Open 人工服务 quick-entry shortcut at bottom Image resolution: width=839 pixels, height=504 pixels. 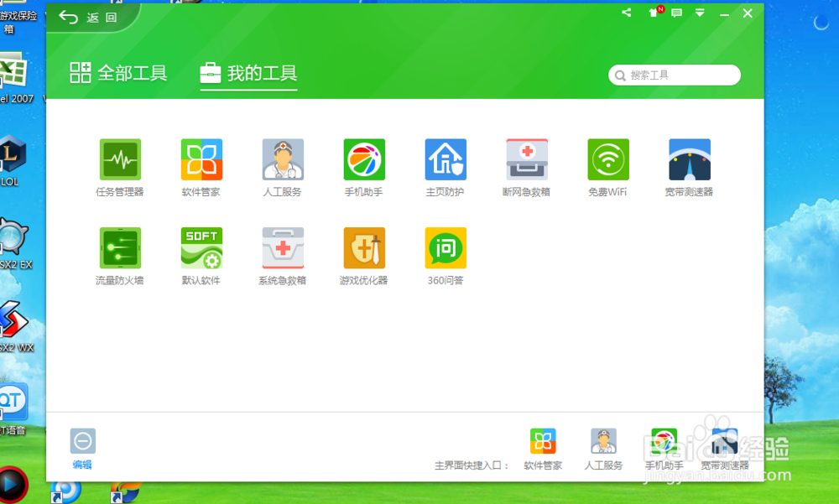tap(603, 449)
